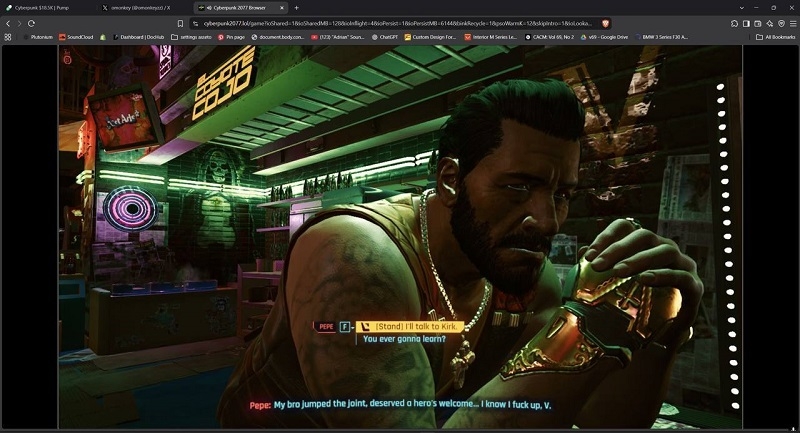Click the bookmark this page icon
This screenshot has height=433, width=800.
click(x=180, y=23)
